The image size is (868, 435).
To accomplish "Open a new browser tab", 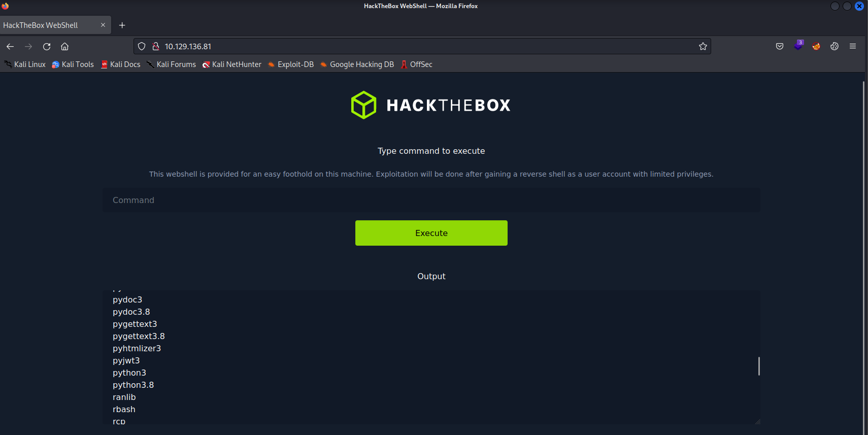I will pyautogui.click(x=122, y=25).
